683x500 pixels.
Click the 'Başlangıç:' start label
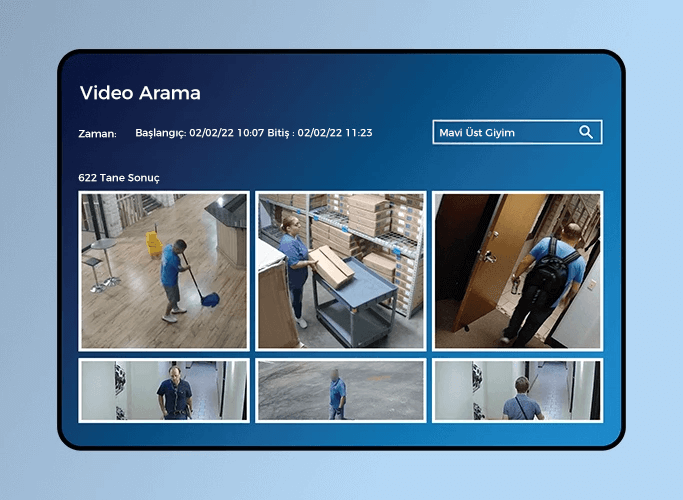(x=160, y=132)
